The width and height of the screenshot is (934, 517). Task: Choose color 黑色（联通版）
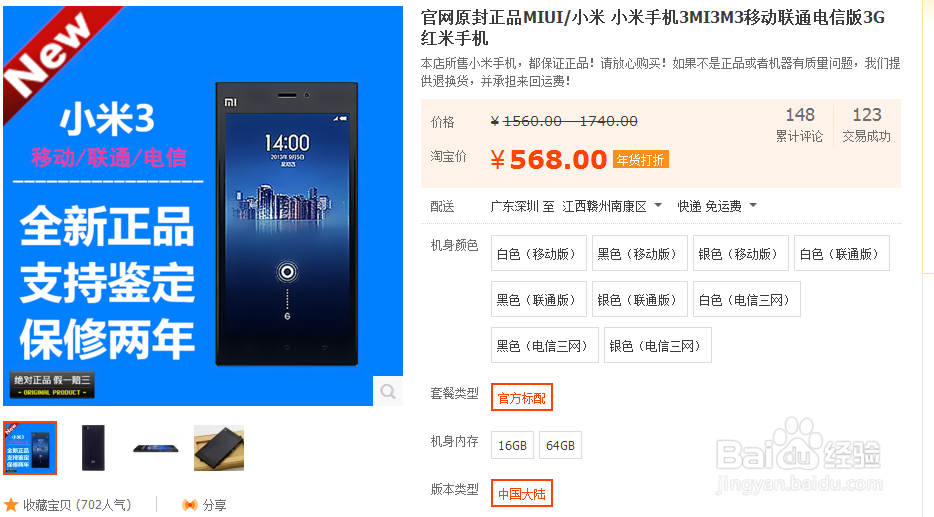point(538,299)
